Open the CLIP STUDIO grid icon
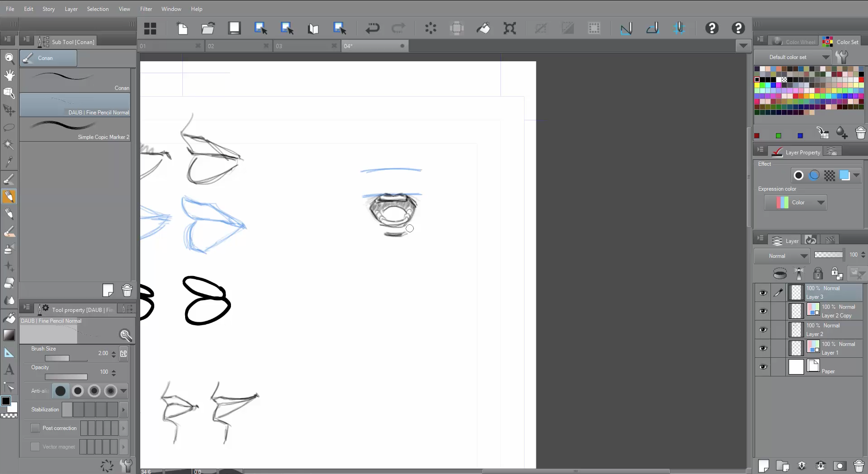This screenshot has height=474, width=868. point(150,29)
